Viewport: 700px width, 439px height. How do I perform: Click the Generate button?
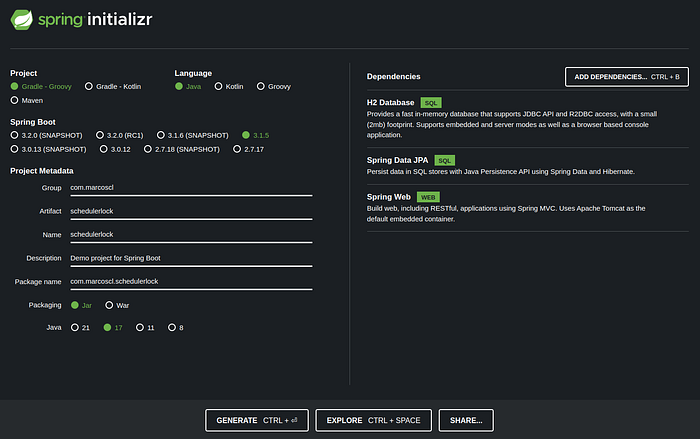click(x=257, y=420)
